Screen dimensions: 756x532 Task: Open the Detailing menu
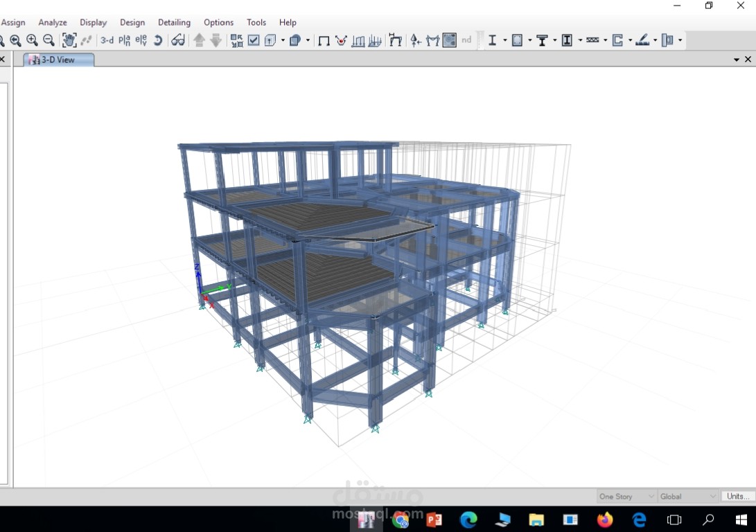point(174,22)
